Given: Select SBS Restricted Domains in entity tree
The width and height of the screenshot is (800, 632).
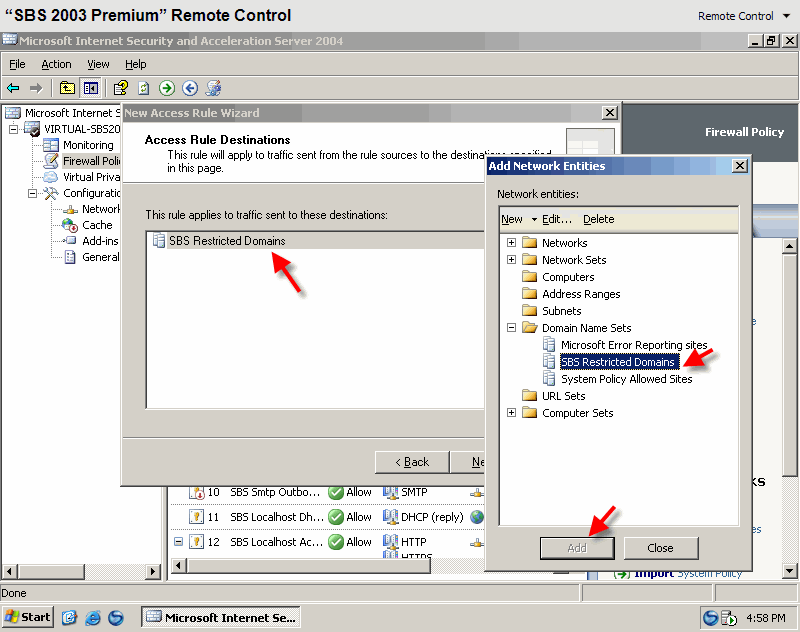Looking at the screenshot, I should point(619,362).
